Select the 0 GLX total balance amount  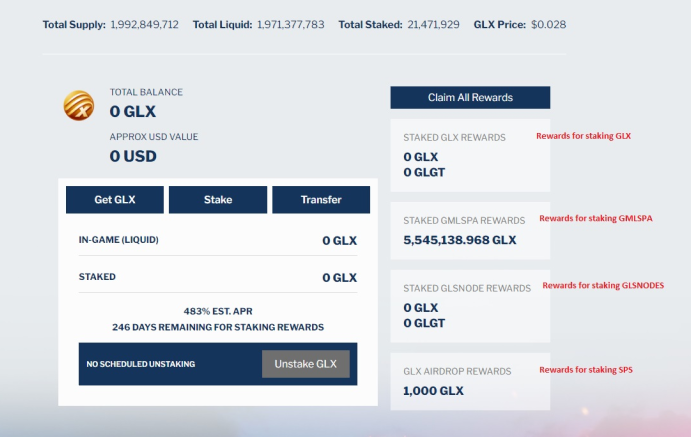point(133,111)
